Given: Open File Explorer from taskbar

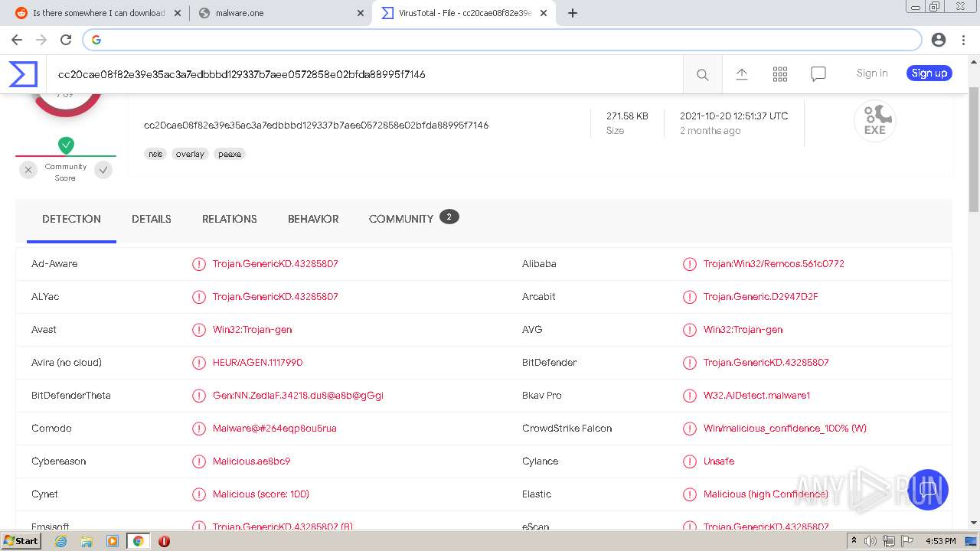Looking at the screenshot, I should tap(87, 541).
